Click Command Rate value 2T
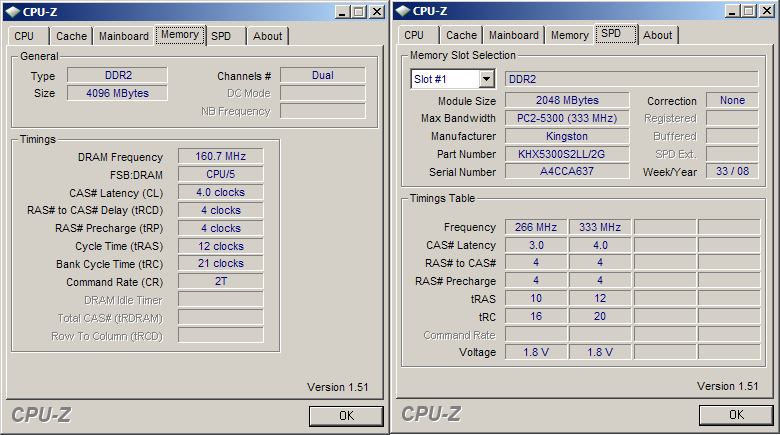The width and height of the screenshot is (780, 435). point(220,281)
